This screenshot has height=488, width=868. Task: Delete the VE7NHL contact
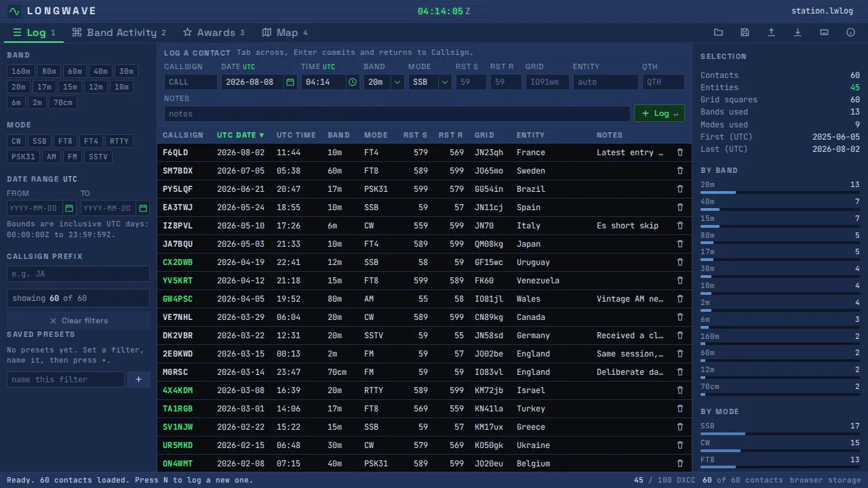tap(680, 317)
